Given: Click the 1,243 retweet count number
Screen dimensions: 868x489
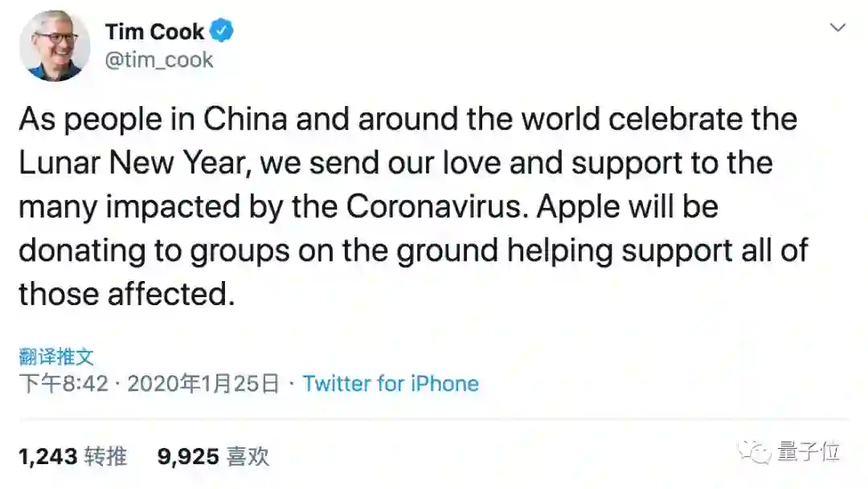Looking at the screenshot, I should (47, 457).
